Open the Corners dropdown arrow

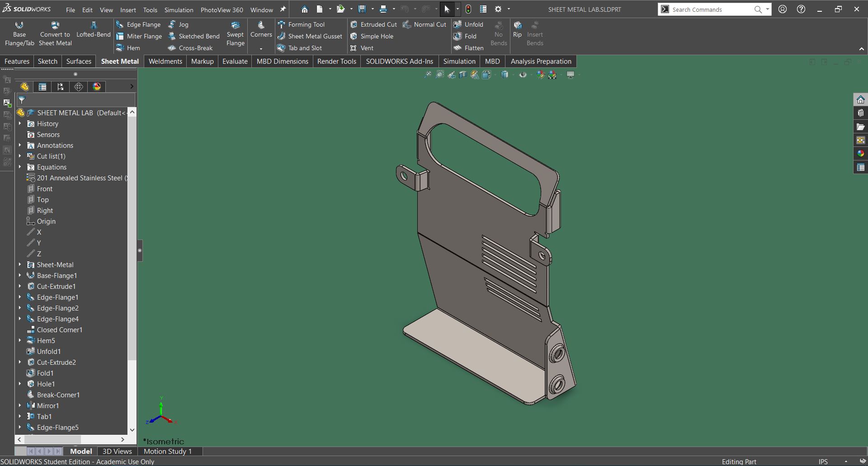click(261, 48)
